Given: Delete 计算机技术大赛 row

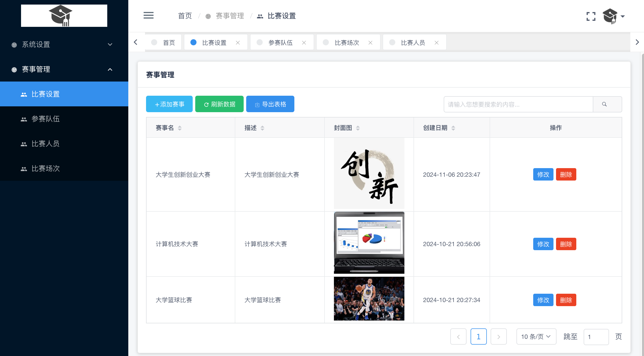Looking at the screenshot, I should [566, 244].
